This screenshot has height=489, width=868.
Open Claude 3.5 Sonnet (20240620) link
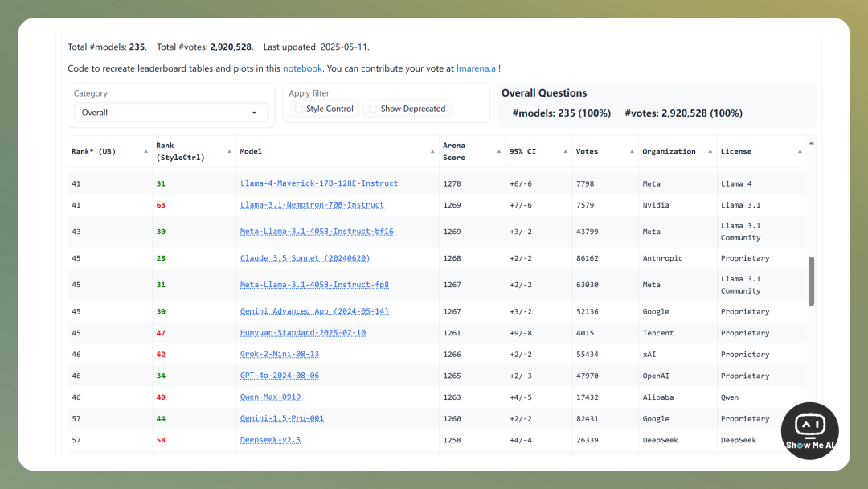pyautogui.click(x=305, y=258)
